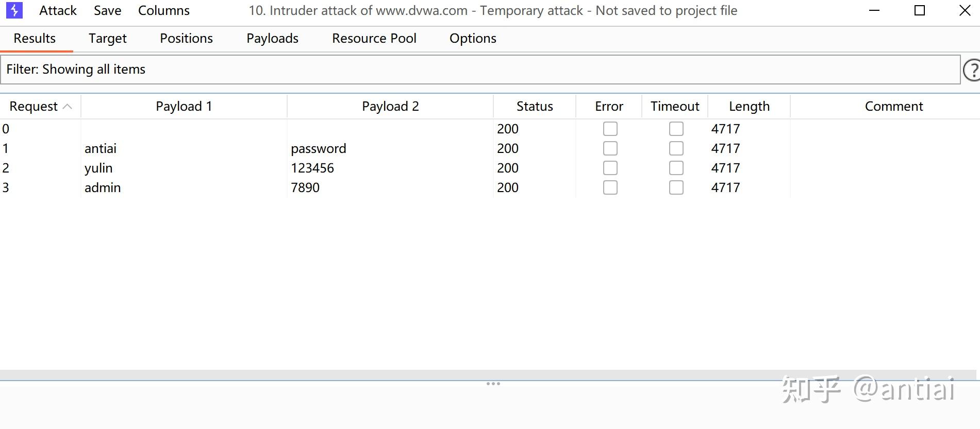
Task: Click the Request column sort arrow
Action: point(67,107)
